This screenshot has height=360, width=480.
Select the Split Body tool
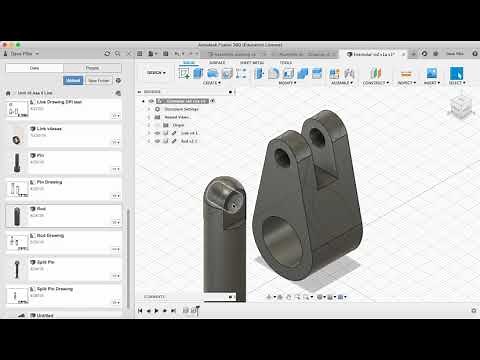[317, 73]
